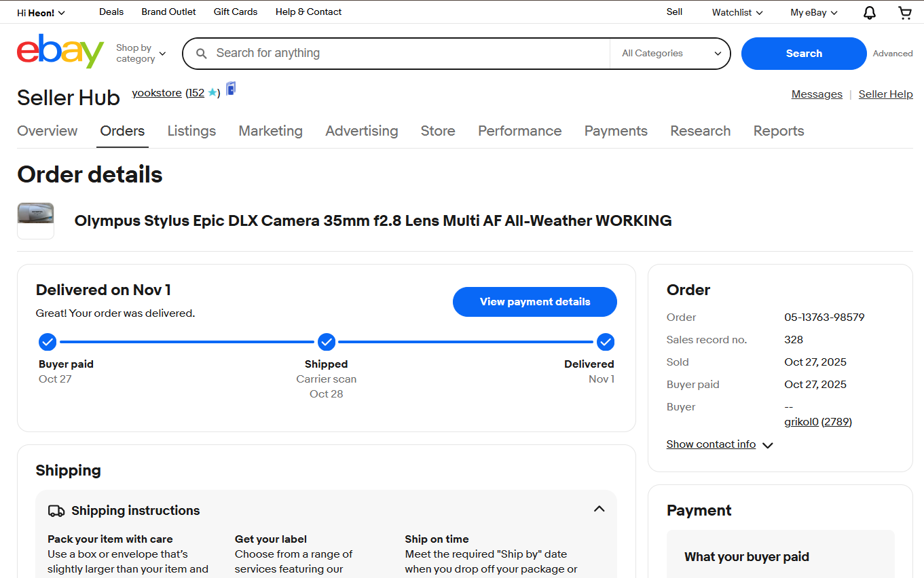Click the Buyer paid checkmark step
This screenshot has width=924, height=578.
tap(48, 341)
